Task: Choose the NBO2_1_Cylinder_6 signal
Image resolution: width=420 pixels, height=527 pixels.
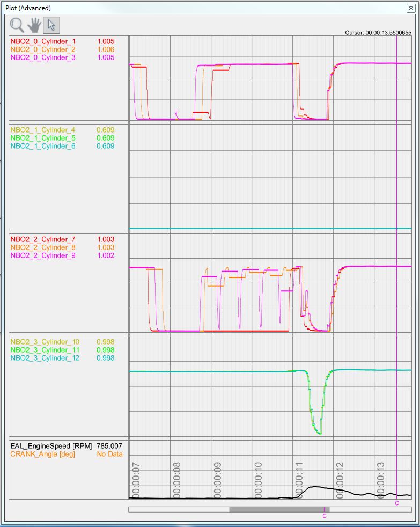Action: [x=43, y=146]
